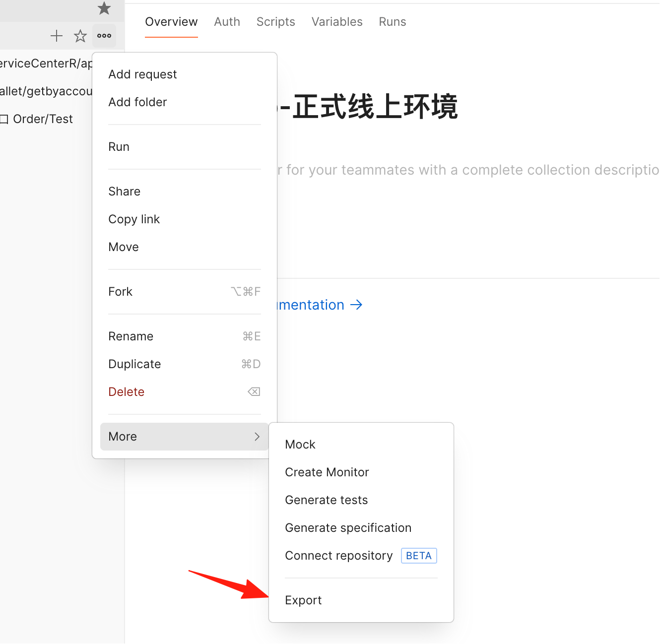This screenshot has width=660, height=644.
Task: Select the Order/Test folder item
Action: point(43,119)
